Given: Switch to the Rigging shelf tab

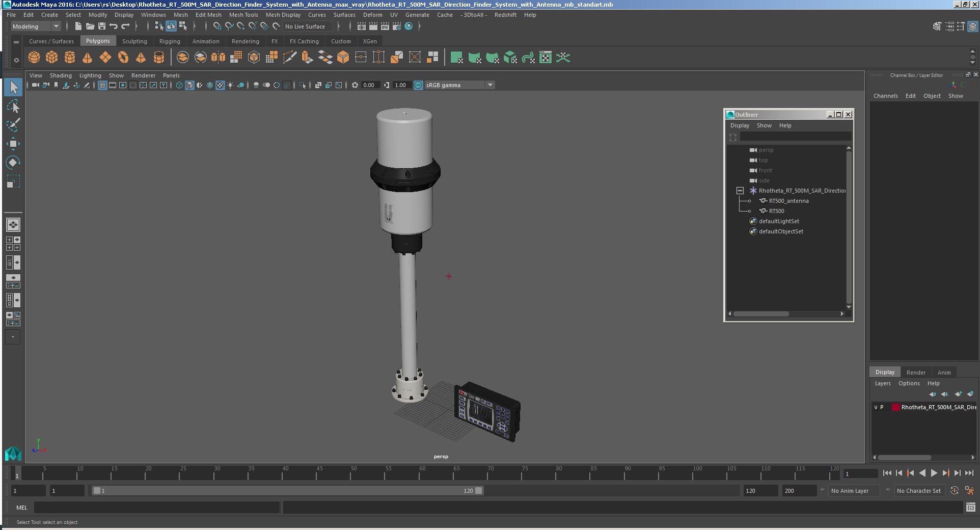Looking at the screenshot, I should pos(170,41).
